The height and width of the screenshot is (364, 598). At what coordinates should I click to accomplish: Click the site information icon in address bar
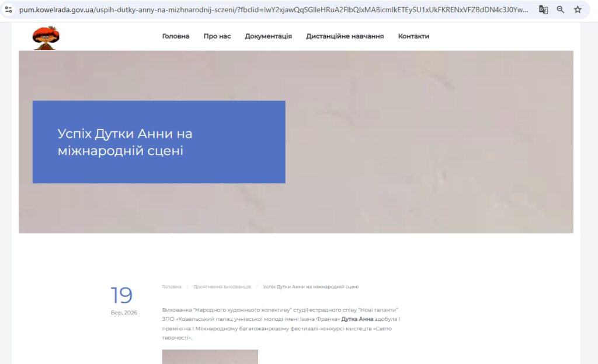point(9,9)
